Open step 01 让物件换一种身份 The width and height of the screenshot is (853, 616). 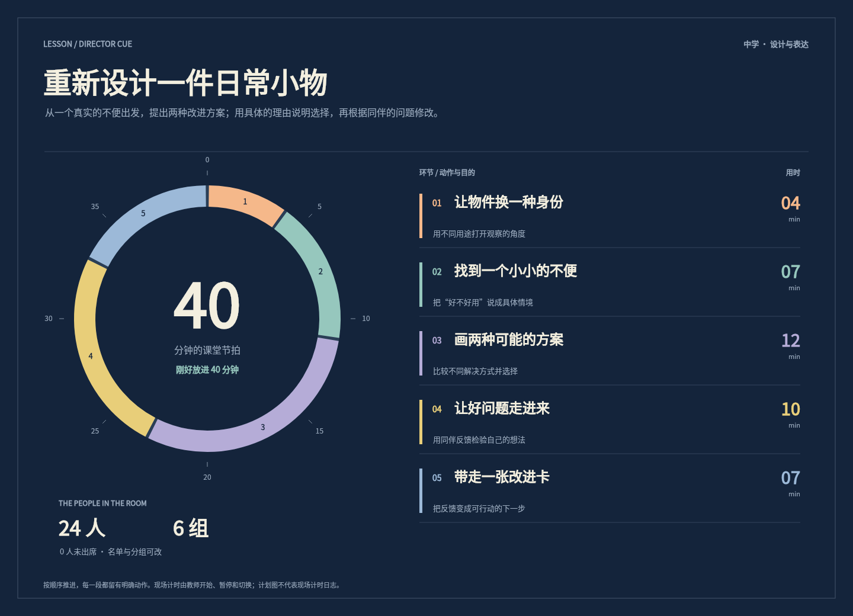coord(610,216)
